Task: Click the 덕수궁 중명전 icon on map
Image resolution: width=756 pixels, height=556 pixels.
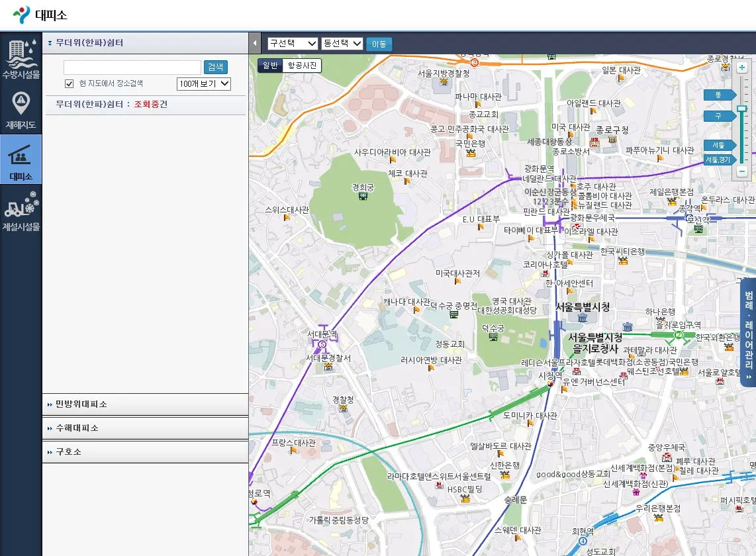Action: 453,315
